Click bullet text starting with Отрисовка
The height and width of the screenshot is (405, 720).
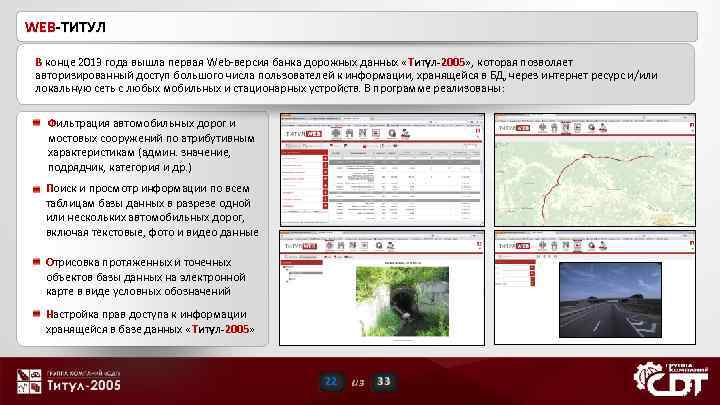point(146,277)
